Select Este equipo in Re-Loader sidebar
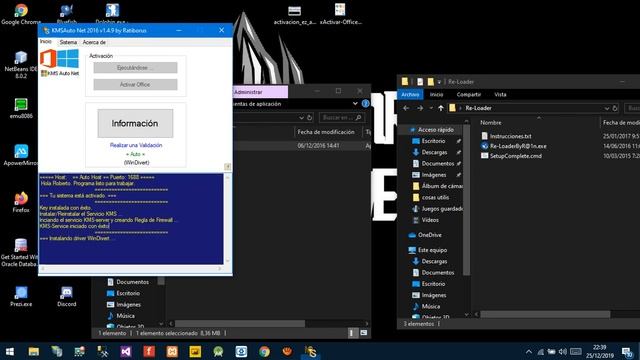 [427, 250]
